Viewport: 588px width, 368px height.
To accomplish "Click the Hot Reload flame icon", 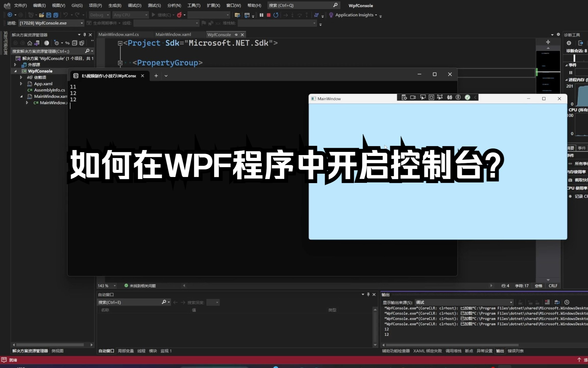I will tap(179, 15).
